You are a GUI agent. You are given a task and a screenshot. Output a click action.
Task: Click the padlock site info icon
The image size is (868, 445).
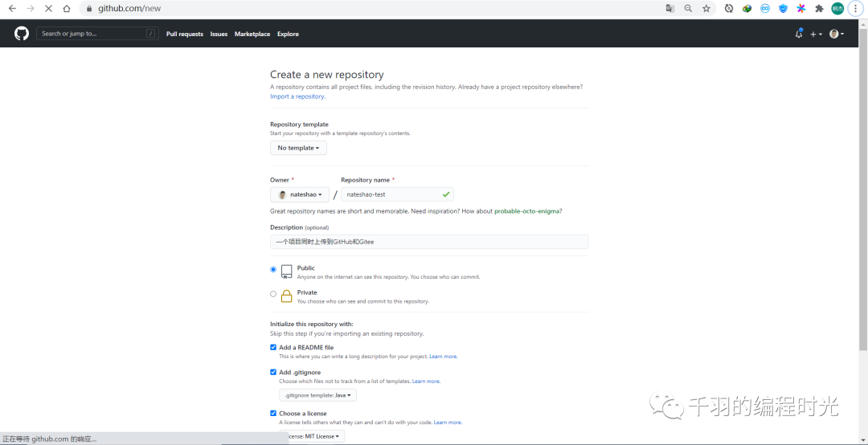[x=90, y=9]
